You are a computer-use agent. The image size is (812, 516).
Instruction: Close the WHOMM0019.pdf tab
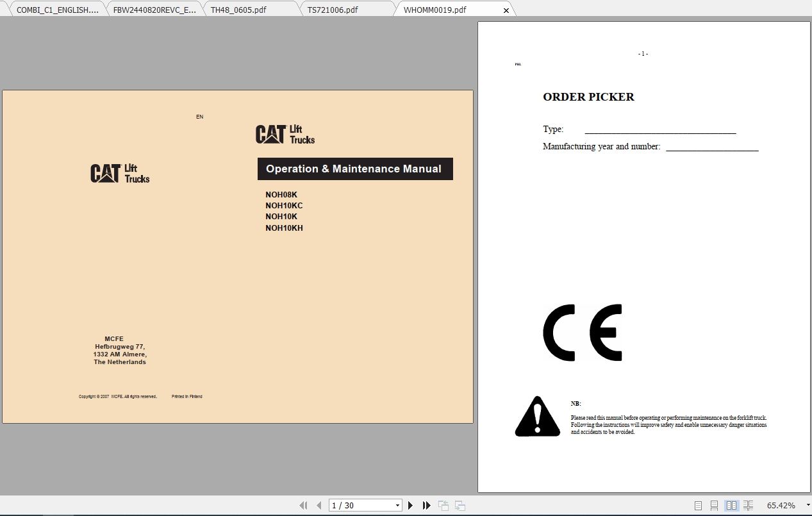506,10
